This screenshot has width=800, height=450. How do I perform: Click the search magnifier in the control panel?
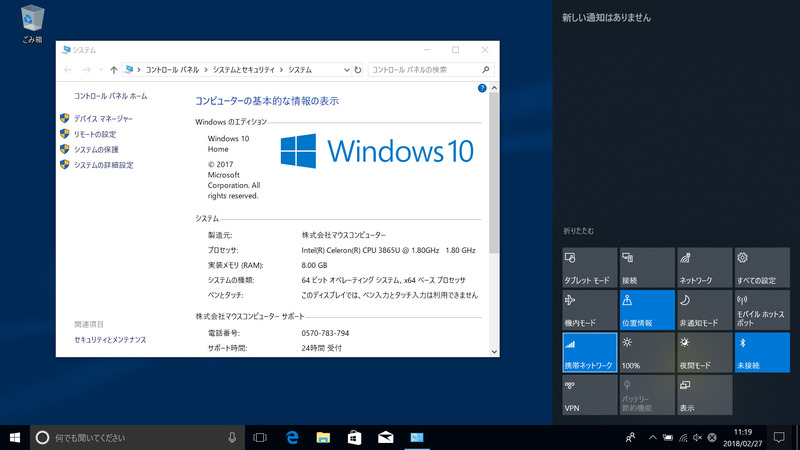point(485,70)
